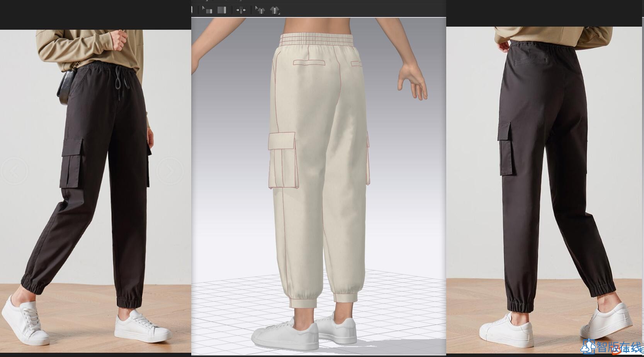Viewport: 644px width, 357px height.
Task: Open the shirt icon with corner triangle
Action: click(275, 10)
